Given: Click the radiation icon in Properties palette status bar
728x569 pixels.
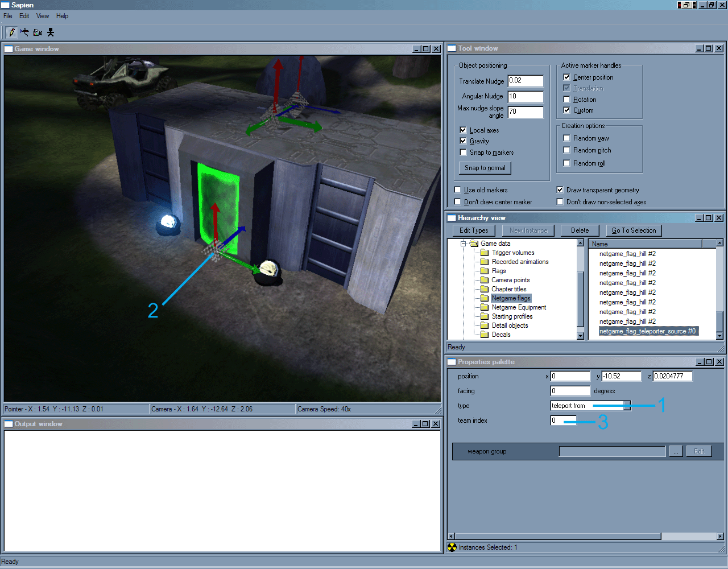Looking at the screenshot, I should (452, 547).
